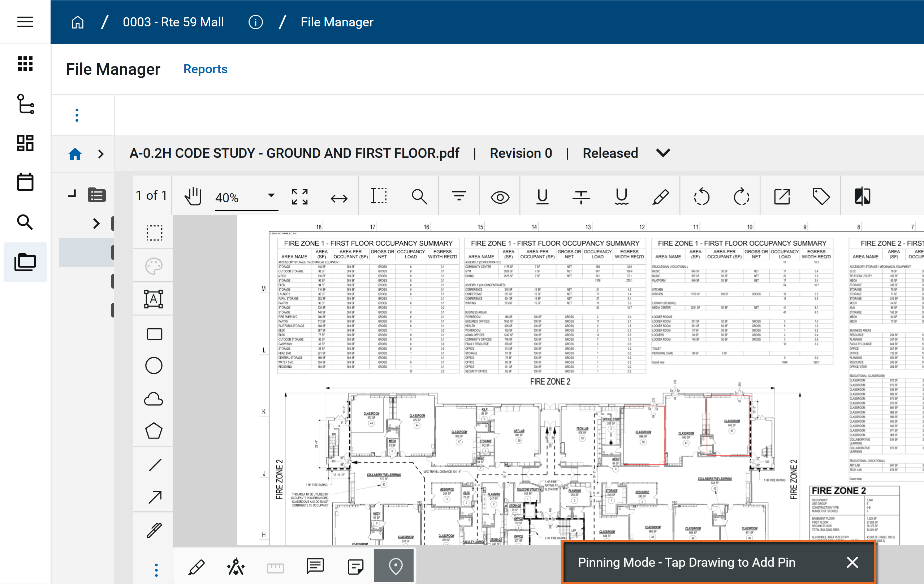Screen dimensions: 924x584
Task: Toggle the markup visibility eye icon
Action: click(x=500, y=197)
